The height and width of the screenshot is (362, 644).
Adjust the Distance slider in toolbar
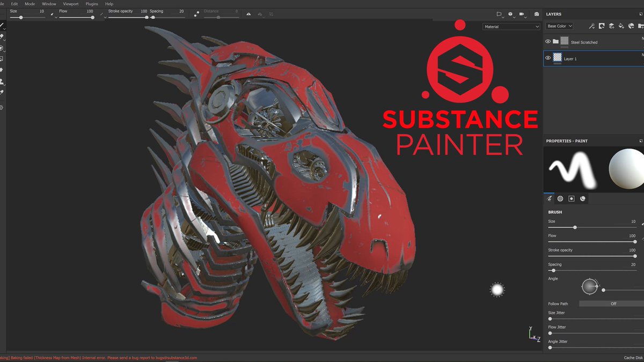(222, 17)
